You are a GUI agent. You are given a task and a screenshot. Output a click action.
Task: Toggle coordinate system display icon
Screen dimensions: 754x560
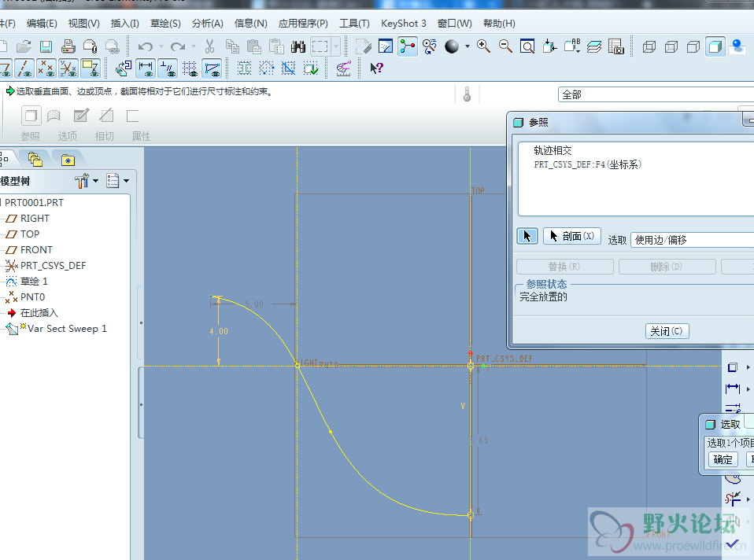coord(68,68)
